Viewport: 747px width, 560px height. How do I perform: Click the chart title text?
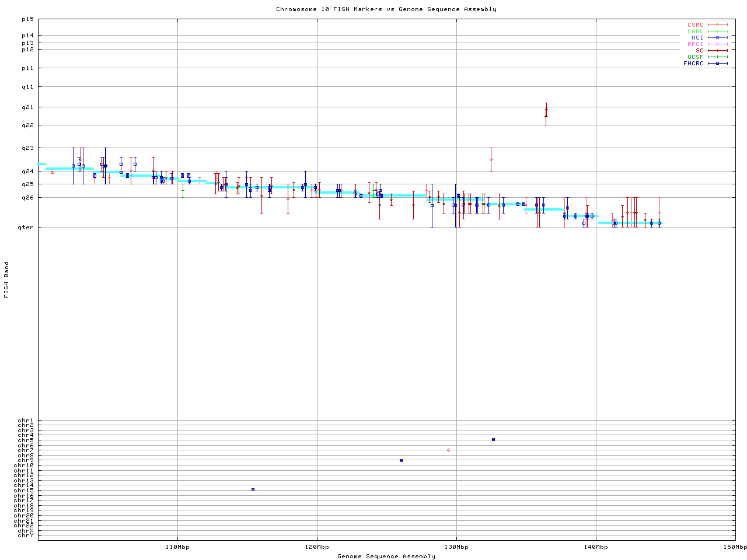pos(386,9)
